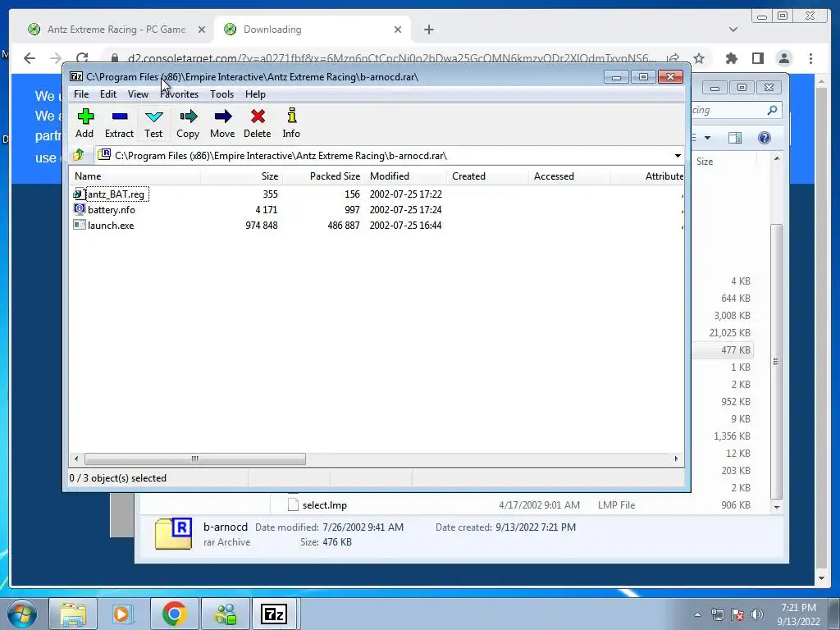The image size is (840, 630).
Task: Sort by the Packed Size column
Action: pos(323,176)
